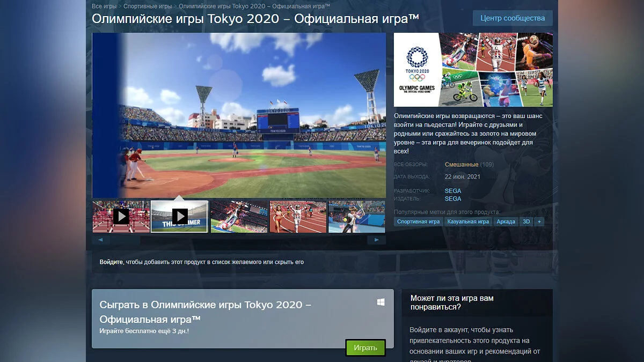Expand more tags with plus button
The width and height of the screenshot is (644, 362).
click(x=539, y=221)
